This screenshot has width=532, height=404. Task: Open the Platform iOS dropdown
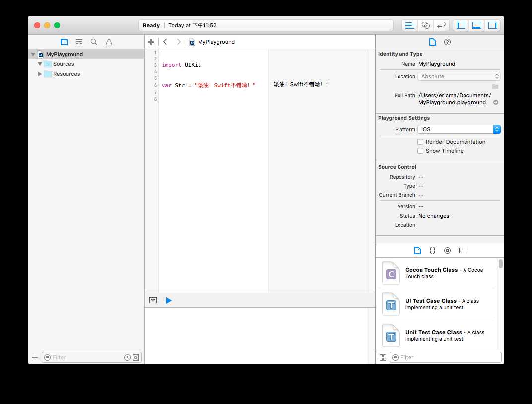(459, 129)
